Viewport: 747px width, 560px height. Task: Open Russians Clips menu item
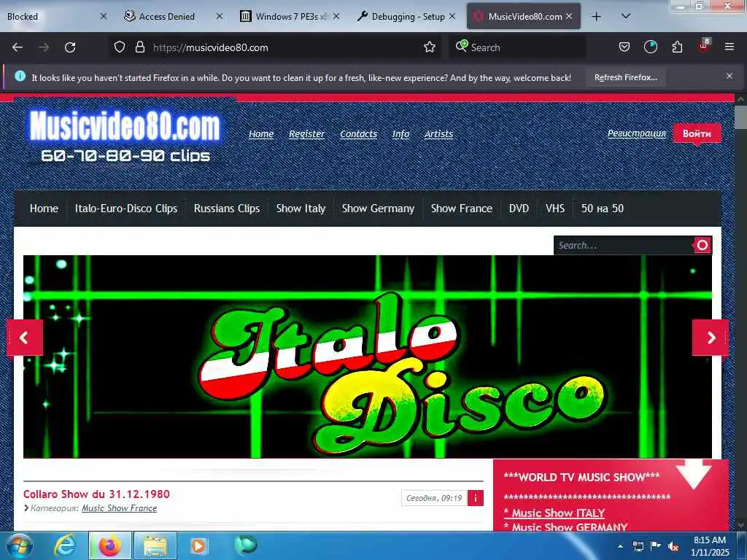227,209
